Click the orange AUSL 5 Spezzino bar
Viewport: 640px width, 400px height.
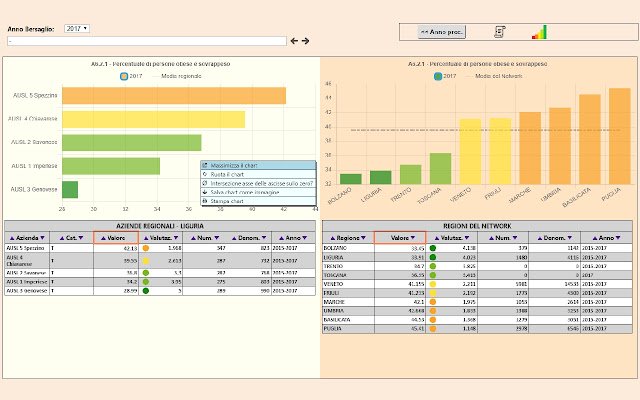click(x=174, y=96)
